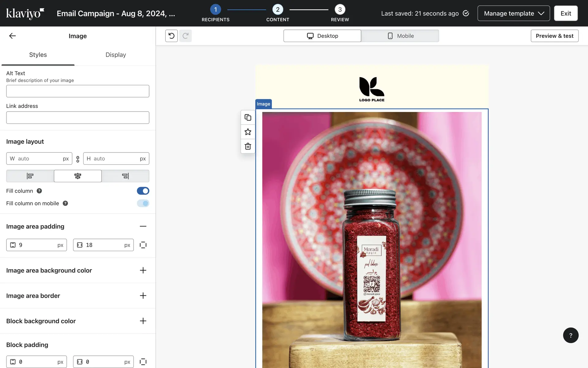The width and height of the screenshot is (588, 368).
Task: Open the help question mark bubble
Action: tap(570, 335)
